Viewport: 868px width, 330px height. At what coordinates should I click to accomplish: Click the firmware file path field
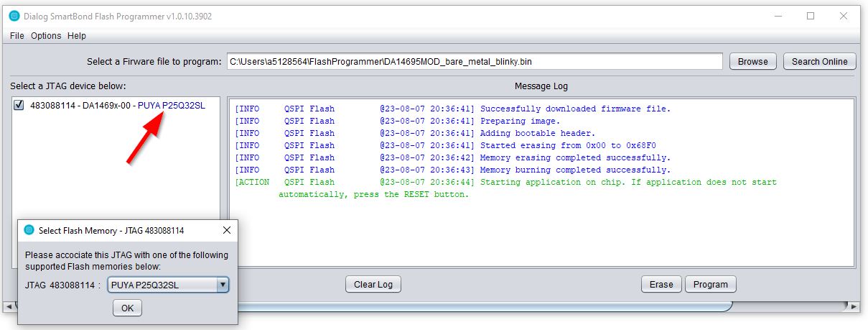(x=475, y=61)
